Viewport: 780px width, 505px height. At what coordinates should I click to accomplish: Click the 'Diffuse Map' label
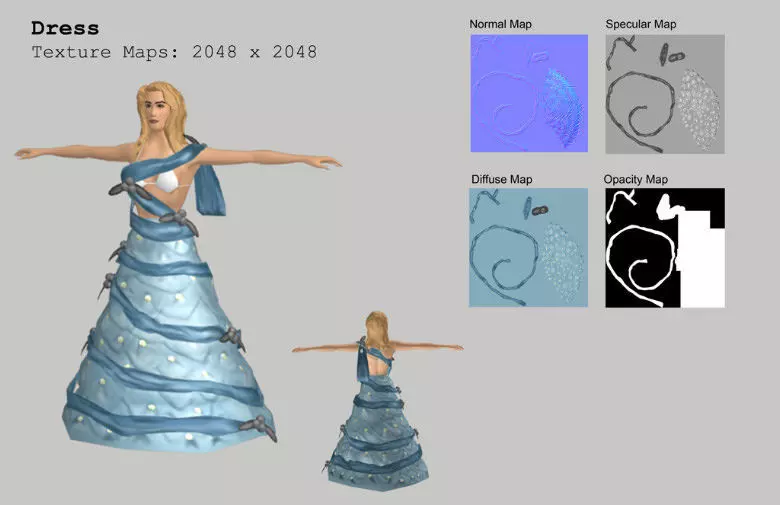[502, 179]
